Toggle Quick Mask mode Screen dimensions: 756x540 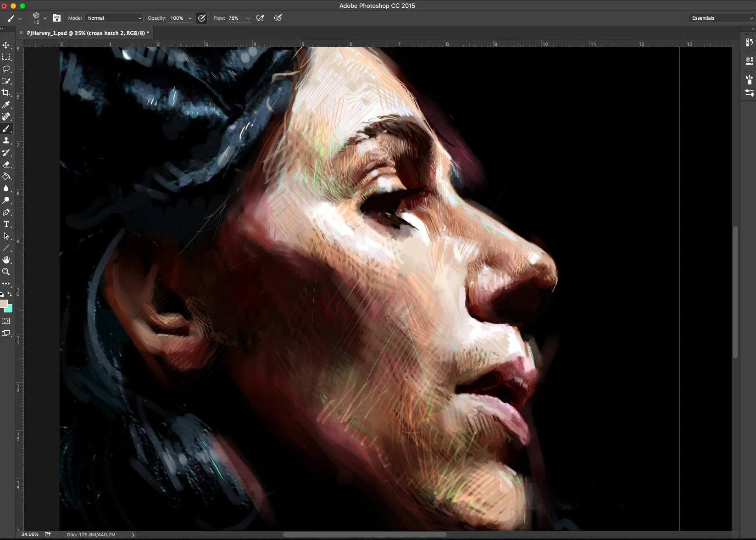coord(6,321)
